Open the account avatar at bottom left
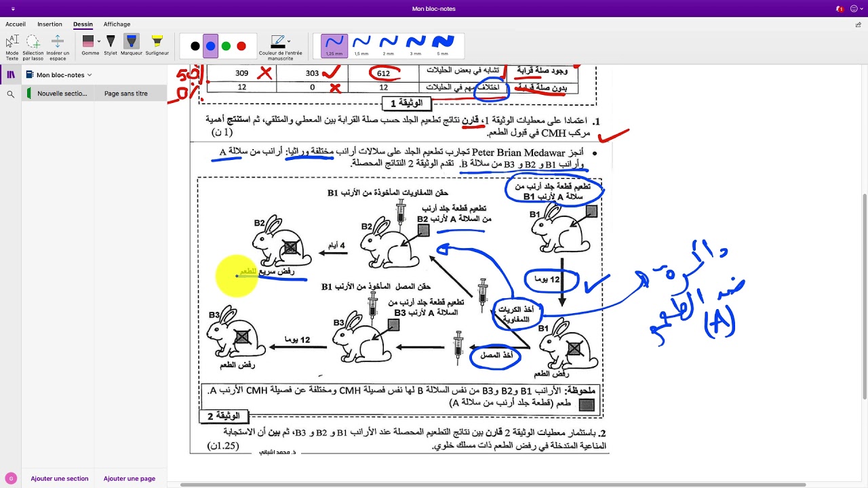Image resolution: width=868 pixels, height=488 pixels. (x=11, y=479)
